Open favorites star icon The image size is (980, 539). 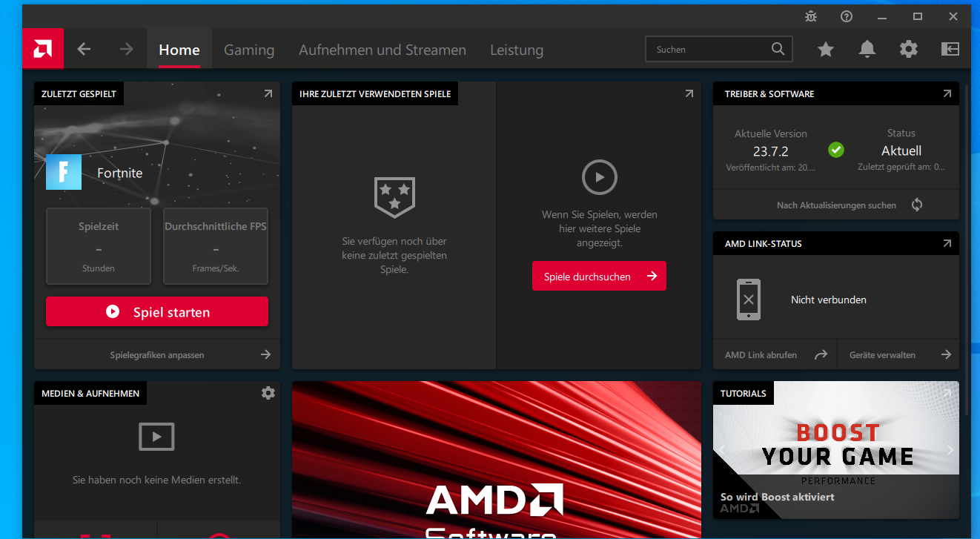826,49
